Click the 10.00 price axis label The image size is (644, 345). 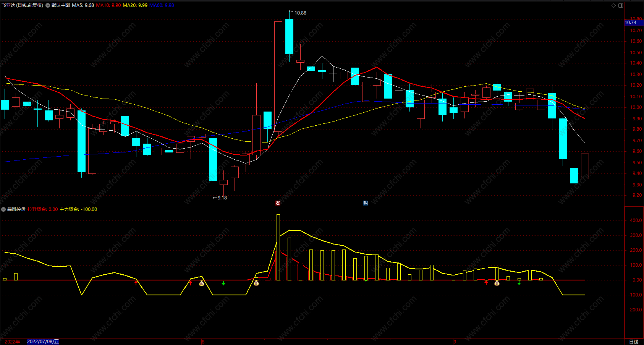[x=636, y=108]
